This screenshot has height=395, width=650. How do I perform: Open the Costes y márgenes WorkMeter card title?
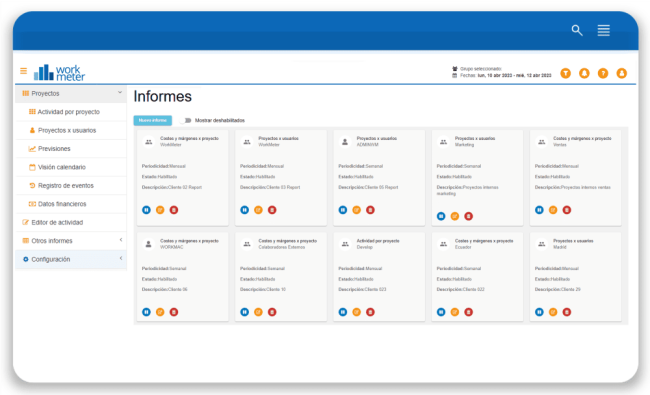click(x=189, y=138)
